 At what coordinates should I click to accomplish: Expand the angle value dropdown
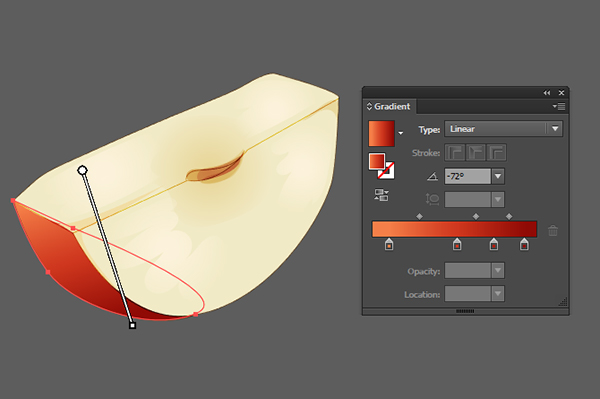coord(498,176)
